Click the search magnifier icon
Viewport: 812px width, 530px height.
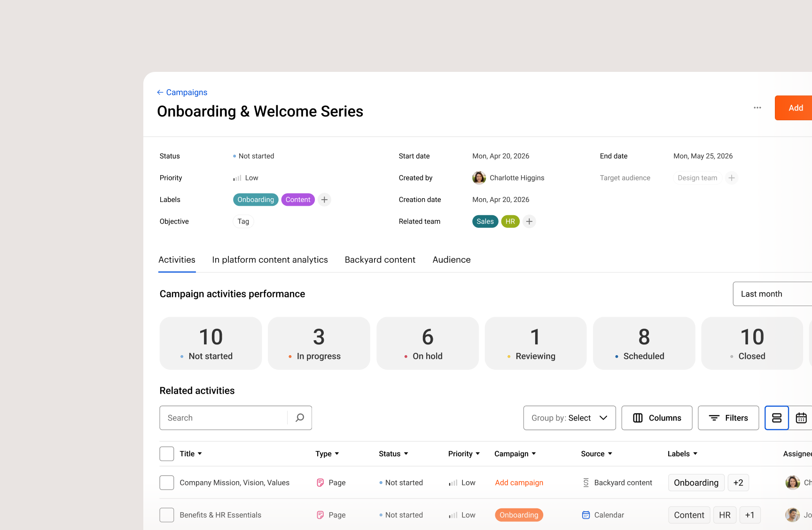[x=300, y=418]
